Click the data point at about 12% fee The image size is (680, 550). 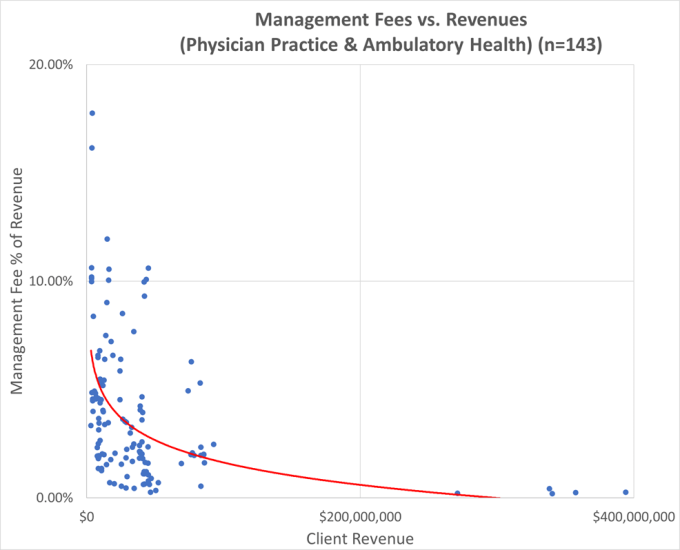[x=107, y=239]
